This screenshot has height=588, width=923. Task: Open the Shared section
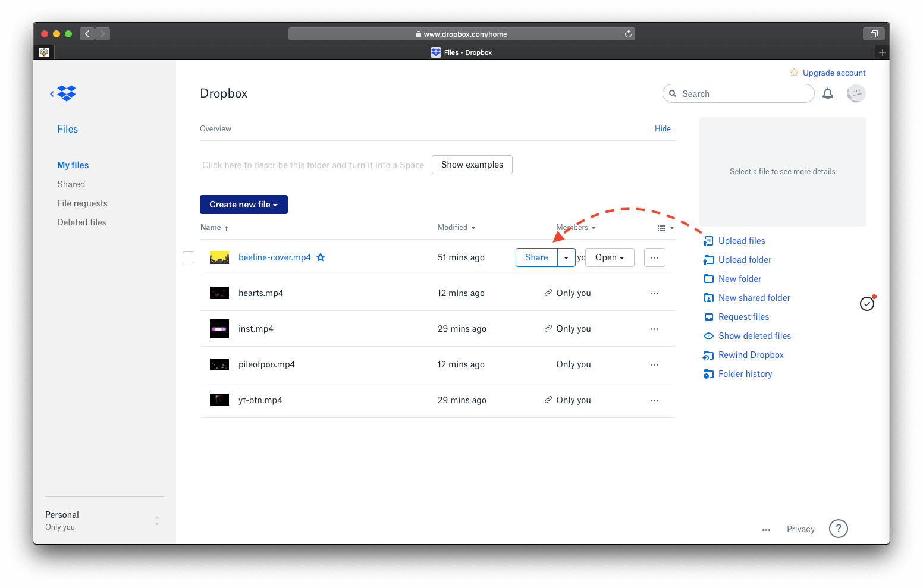(71, 184)
